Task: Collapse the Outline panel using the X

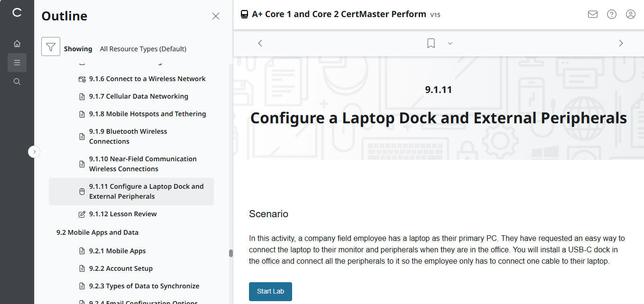Action: pyautogui.click(x=216, y=16)
